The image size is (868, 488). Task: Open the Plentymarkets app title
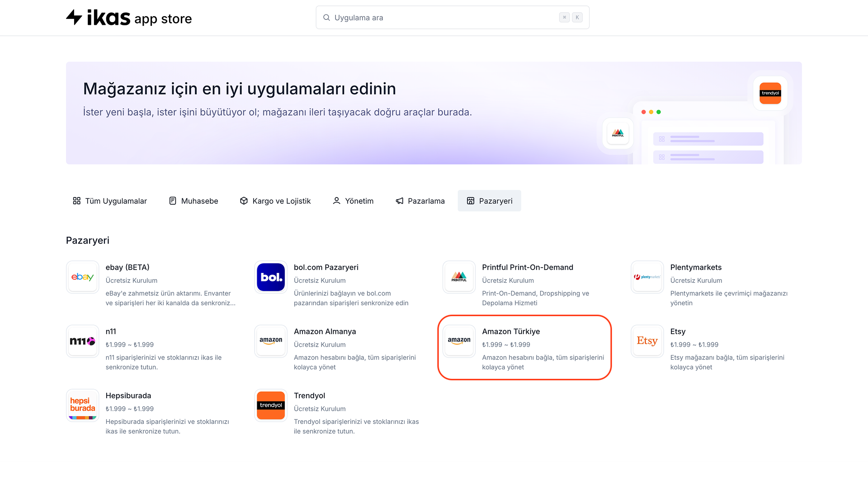(x=696, y=267)
